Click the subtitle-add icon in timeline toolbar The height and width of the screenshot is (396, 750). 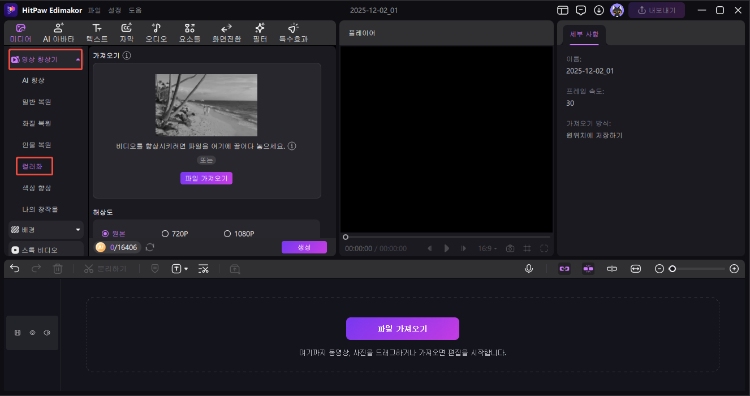pos(234,269)
